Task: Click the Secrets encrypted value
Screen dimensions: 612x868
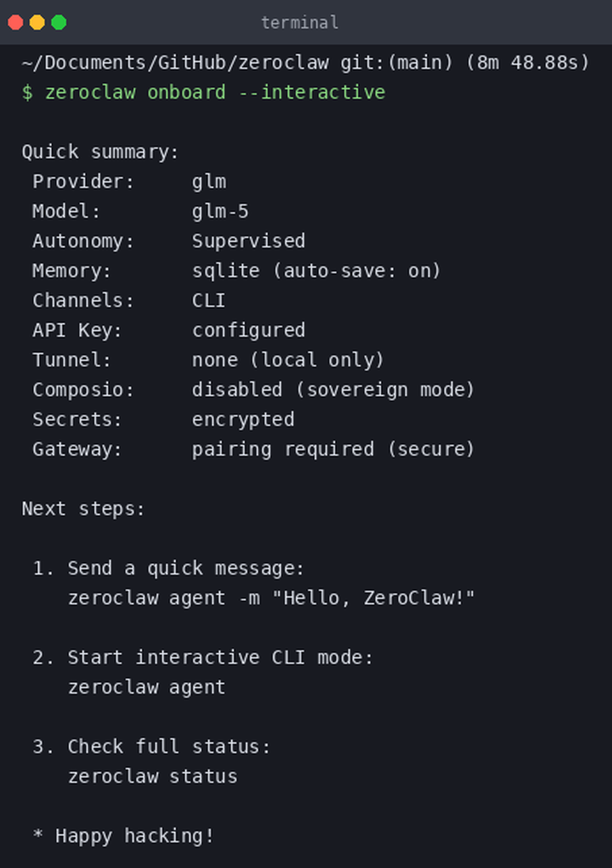Action: (x=243, y=419)
